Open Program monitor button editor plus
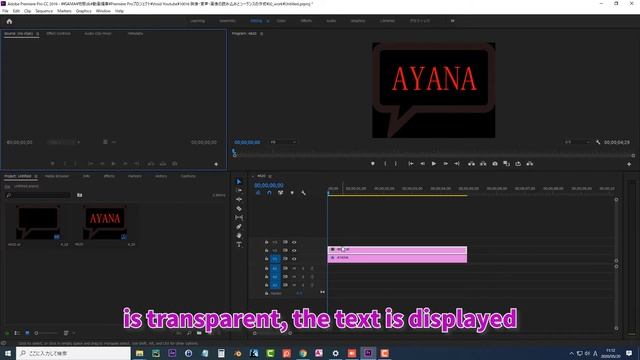640x360 pixels. [629, 164]
